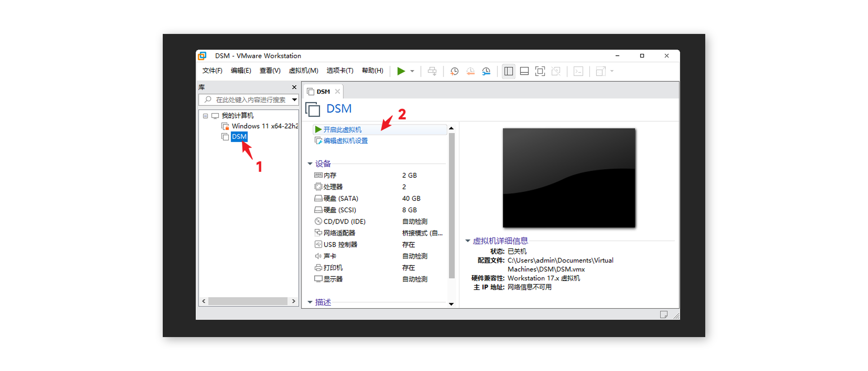Select Windows 11 x64-22h2 virtual machine
This screenshot has width=868, height=371.
coord(265,126)
